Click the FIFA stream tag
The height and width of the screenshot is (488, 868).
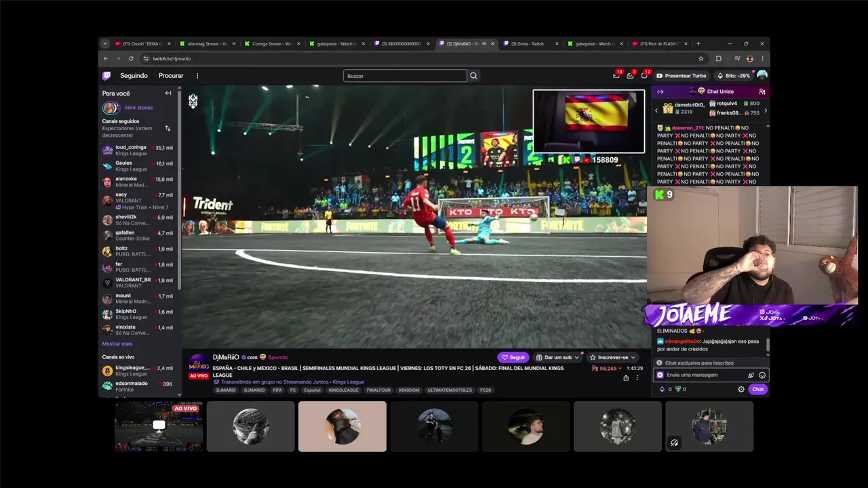tap(277, 390)
